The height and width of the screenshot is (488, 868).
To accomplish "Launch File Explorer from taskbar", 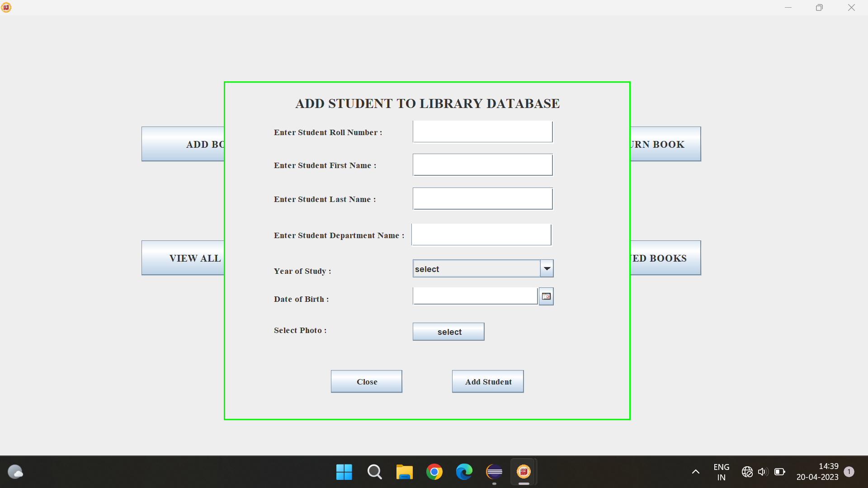I will click(x=404, y=472).
